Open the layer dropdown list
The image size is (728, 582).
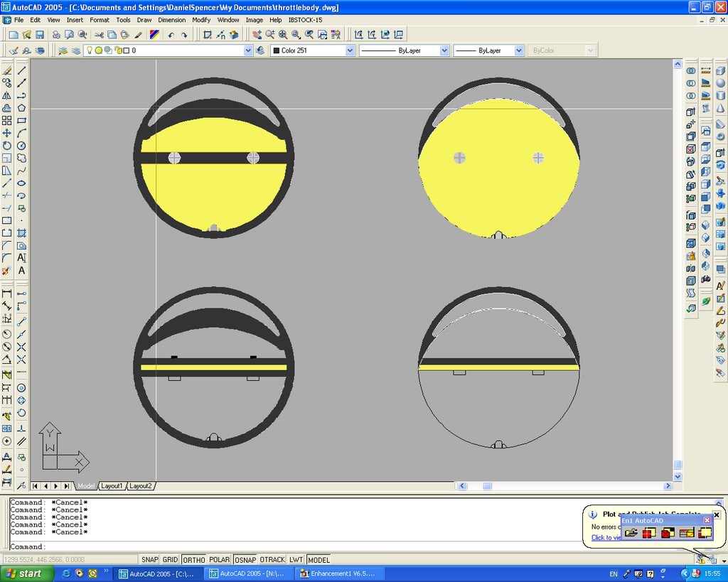(248, 50)
